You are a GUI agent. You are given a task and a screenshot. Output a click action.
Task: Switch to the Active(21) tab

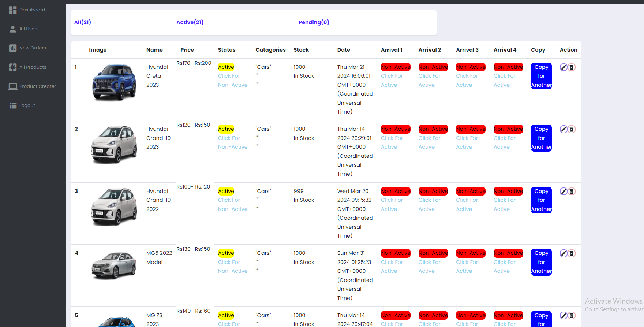[x=190, y=22]
